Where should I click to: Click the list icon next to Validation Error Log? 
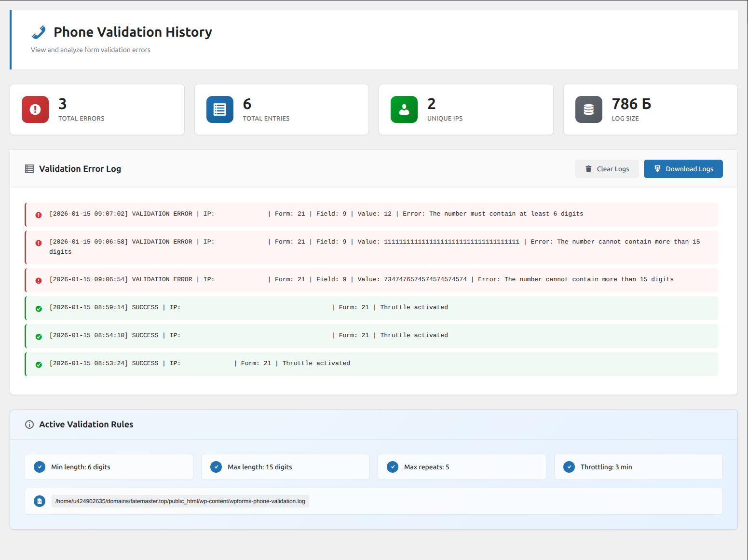(29, 169)
